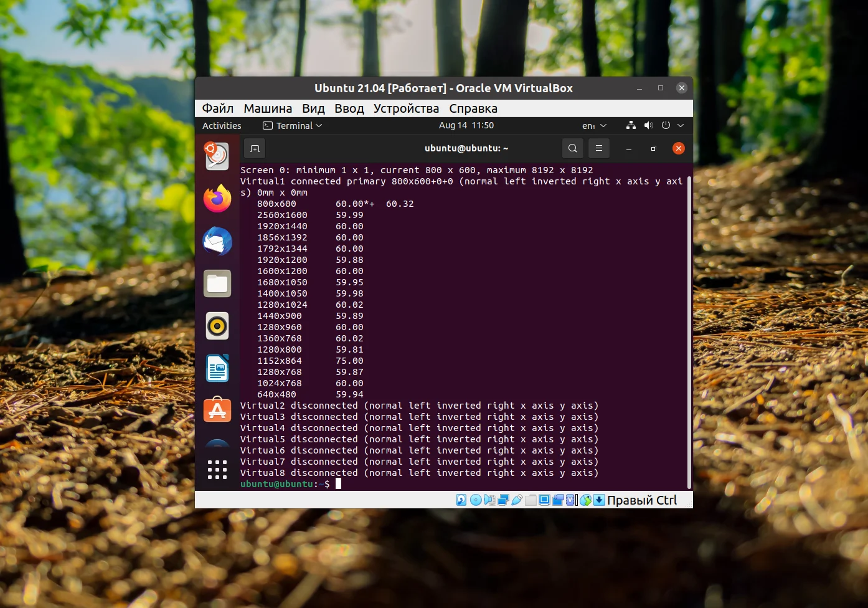This screenshot has width=868, height=608.
Task: Open Thunderbird Mail from the dock
Action: pyautogui.click(x=217, y=241)
